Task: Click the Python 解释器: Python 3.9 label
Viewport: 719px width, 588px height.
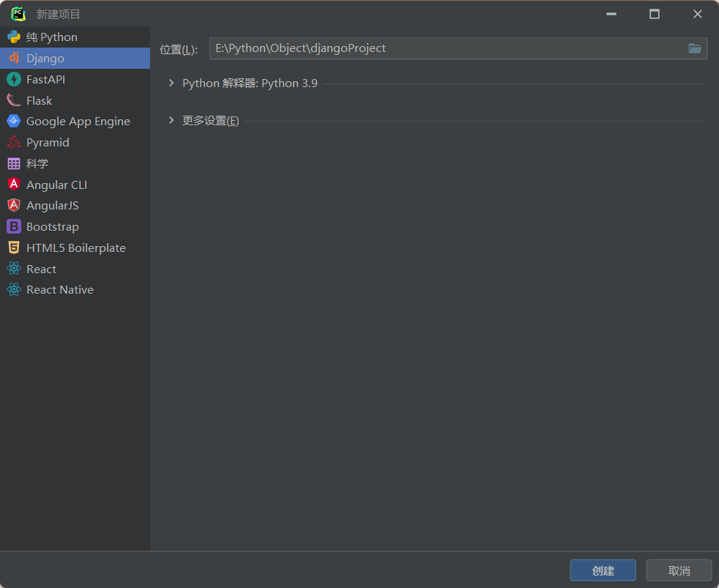Action: coord(250,83)
